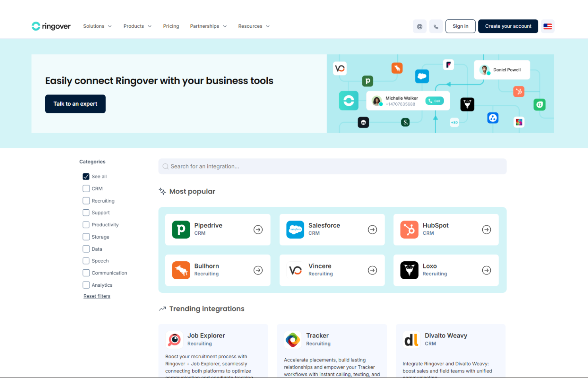Click the Job Explorer logo icon
Viewport: 588px width, 392px height.
(174, 340)
